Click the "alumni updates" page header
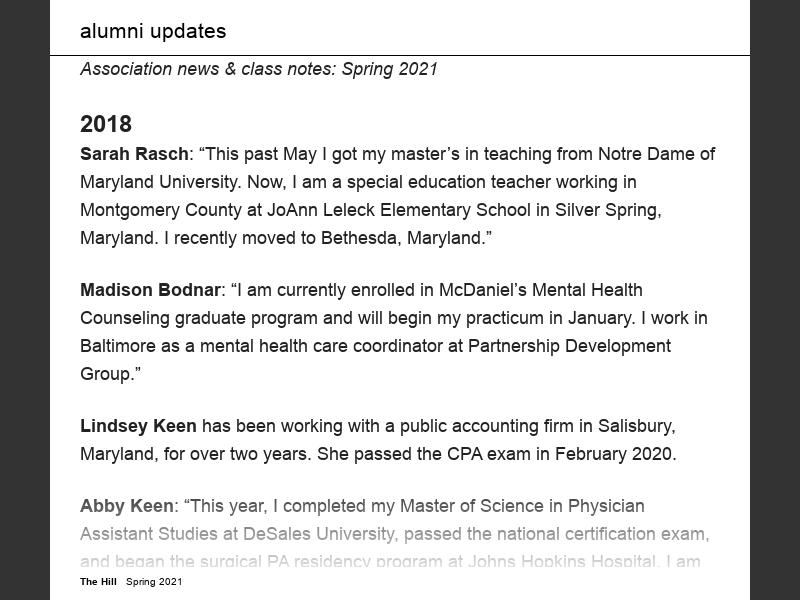The width and height of the screenshot is (800, 600). click(153, 31)
